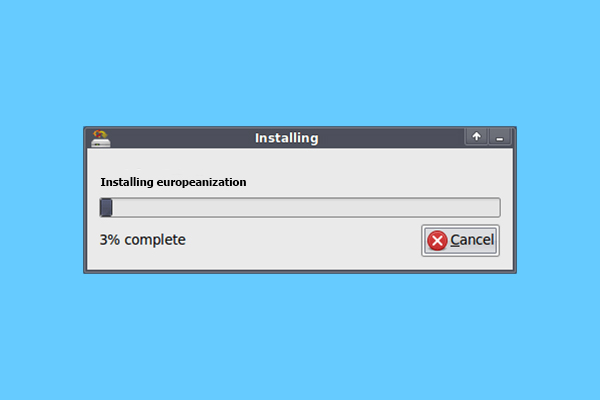Minimize the Installing window
The height and width of the screenshot is (400, 600).
(499, 137)
